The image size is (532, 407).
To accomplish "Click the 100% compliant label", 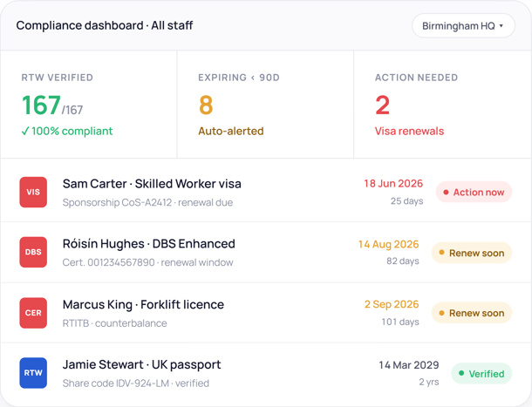I will pyautogui.click(x=67, y=131).
